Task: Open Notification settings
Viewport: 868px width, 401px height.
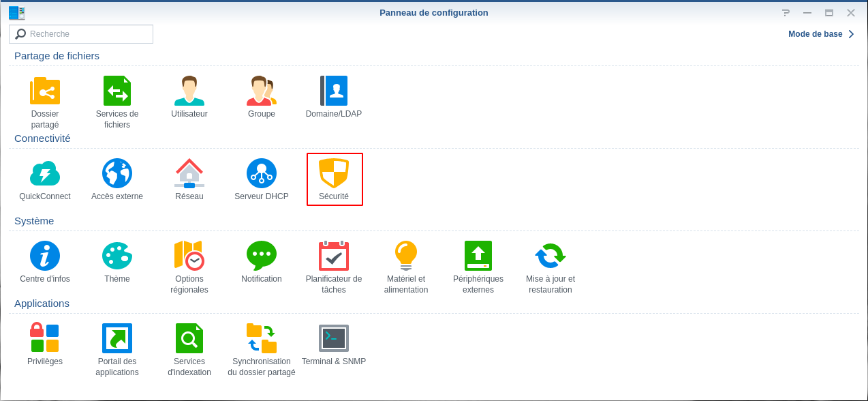Action: tap(262, 256)
